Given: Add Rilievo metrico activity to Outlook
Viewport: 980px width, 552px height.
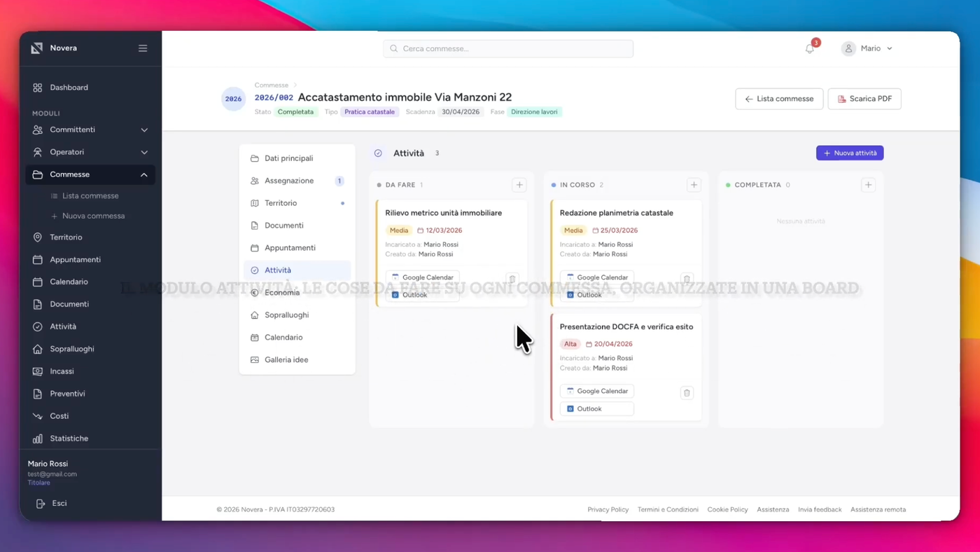Looking at the screenshot, I should [422, 295].
